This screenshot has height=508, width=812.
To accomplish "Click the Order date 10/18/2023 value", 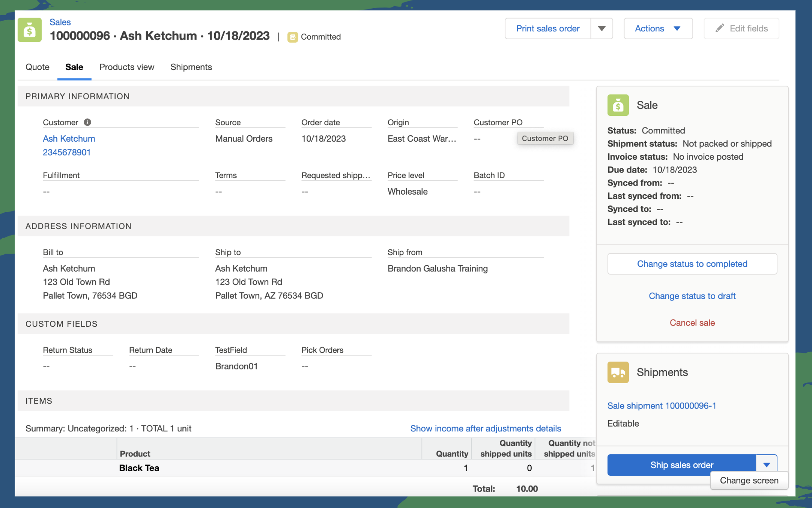I will coord(323,139).
